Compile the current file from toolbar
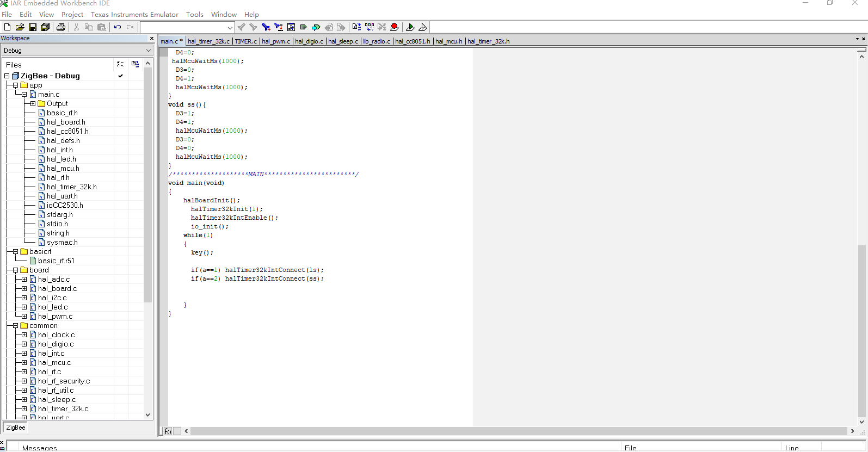Image resolution: width=868 pixels, height=452 pixels. click(356, 27)
